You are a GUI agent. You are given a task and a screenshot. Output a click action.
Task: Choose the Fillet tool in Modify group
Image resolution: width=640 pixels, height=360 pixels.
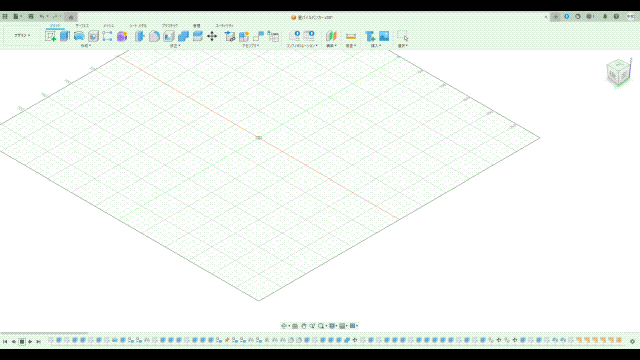154,36
